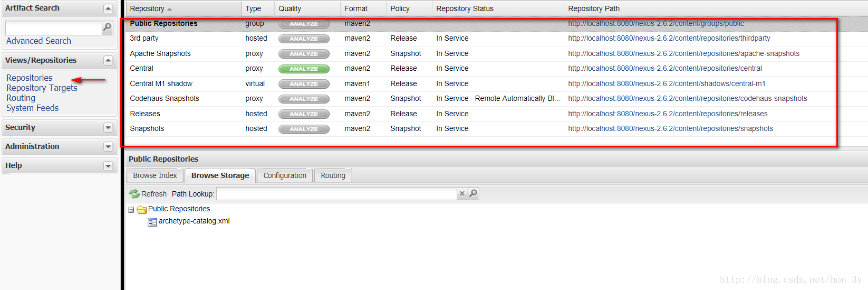Sort by the Repository Status column header

point(498,8)
